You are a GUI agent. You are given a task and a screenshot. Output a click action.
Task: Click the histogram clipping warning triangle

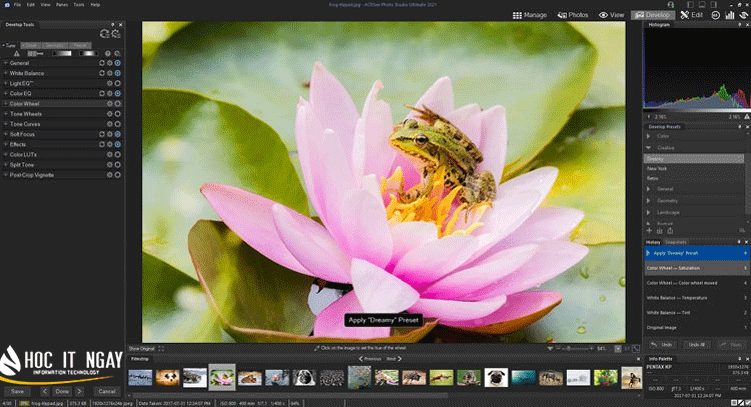[746, 116]
